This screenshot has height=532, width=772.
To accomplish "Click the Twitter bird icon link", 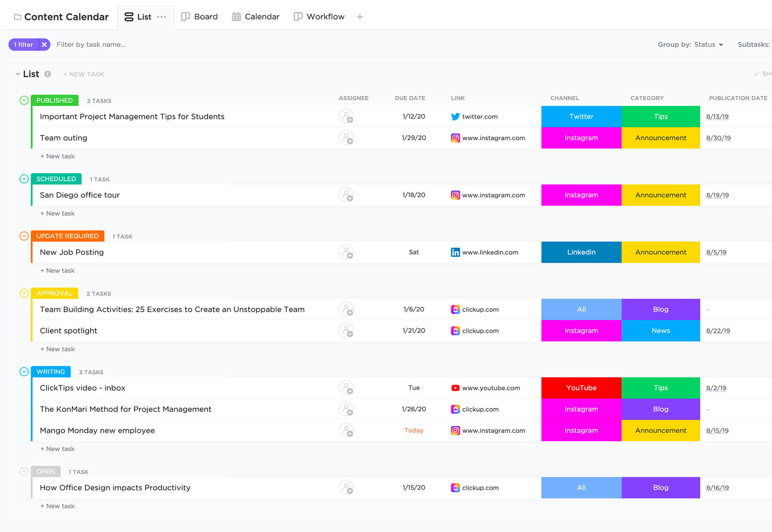I will [455, 116].
